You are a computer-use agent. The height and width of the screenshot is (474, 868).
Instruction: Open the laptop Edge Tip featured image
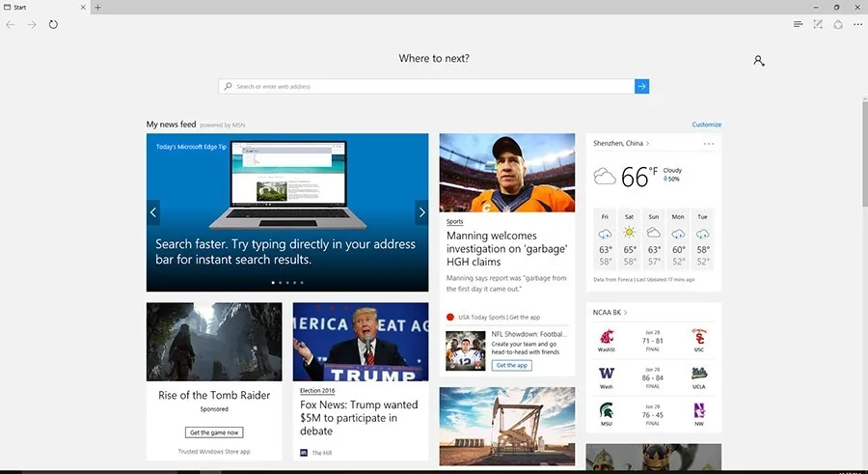287,185
